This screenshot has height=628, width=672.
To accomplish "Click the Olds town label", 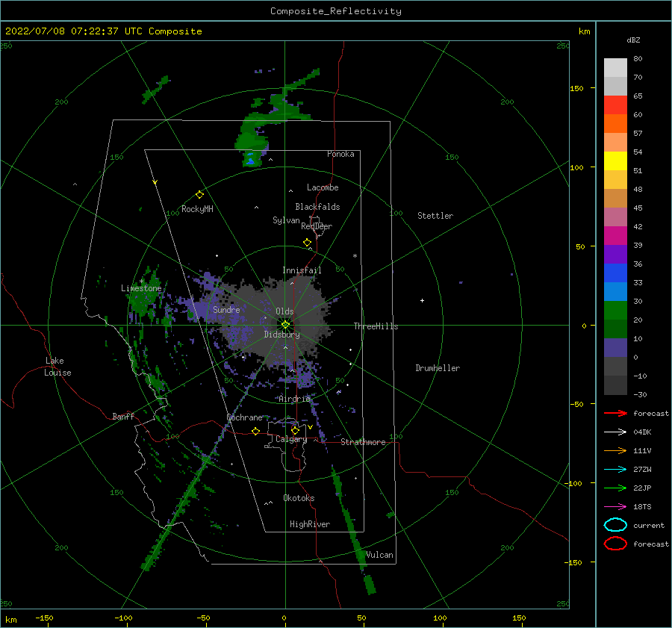I will pos(284,311).
